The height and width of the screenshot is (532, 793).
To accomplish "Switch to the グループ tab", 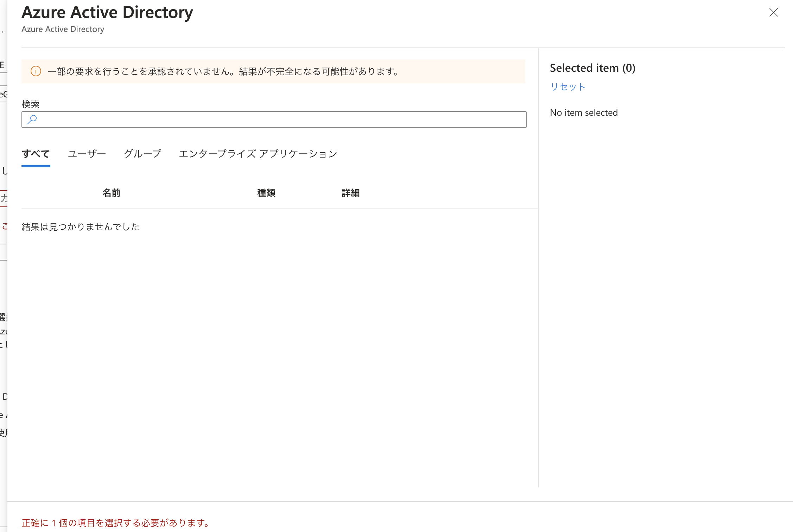I will pyautogui.click(x=142, y=154).
